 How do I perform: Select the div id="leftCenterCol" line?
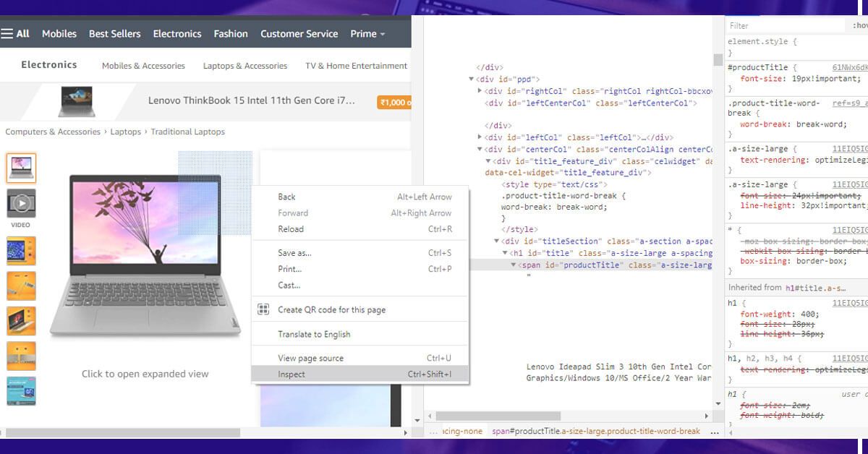click(x=591, y=103)
